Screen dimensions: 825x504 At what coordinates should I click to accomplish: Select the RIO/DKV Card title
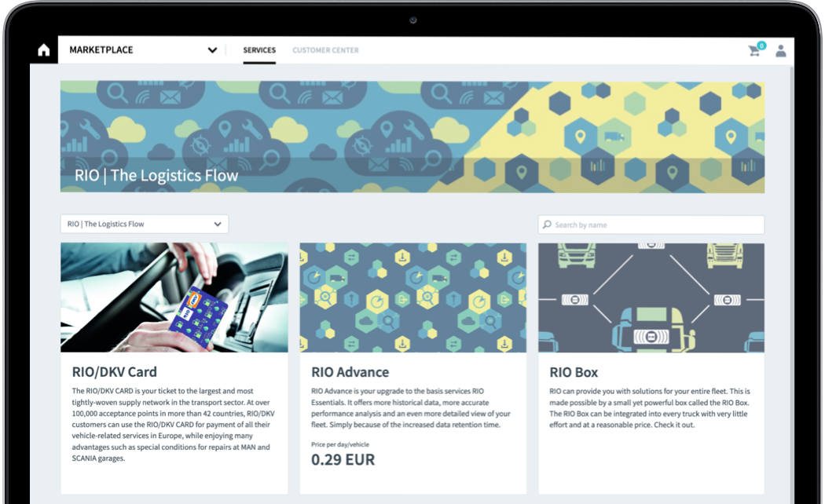click(x=114, y=372)
